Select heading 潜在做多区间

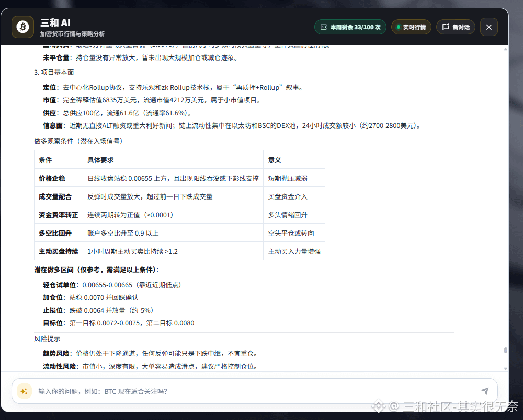(x=97, y=270)
